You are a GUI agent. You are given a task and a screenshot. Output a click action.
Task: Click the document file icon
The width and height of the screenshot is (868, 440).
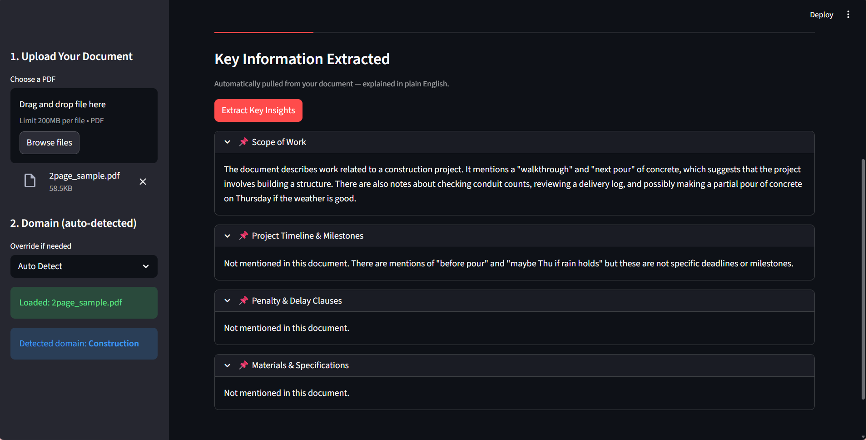(x=30, y=181)
